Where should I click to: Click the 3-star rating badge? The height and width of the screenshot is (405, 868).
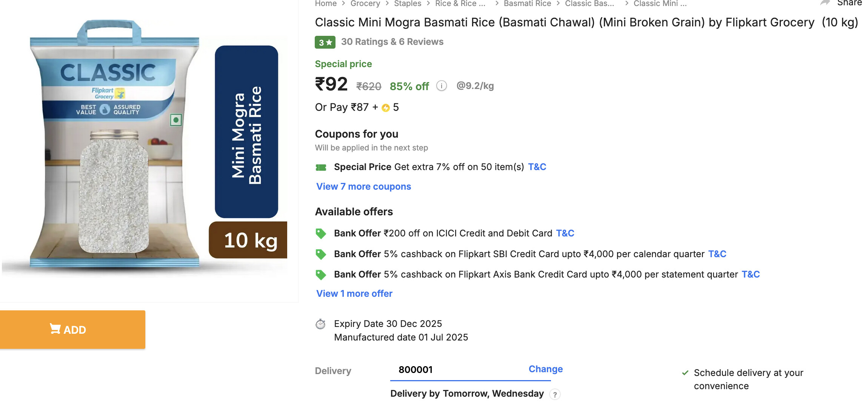coord(325,42)
